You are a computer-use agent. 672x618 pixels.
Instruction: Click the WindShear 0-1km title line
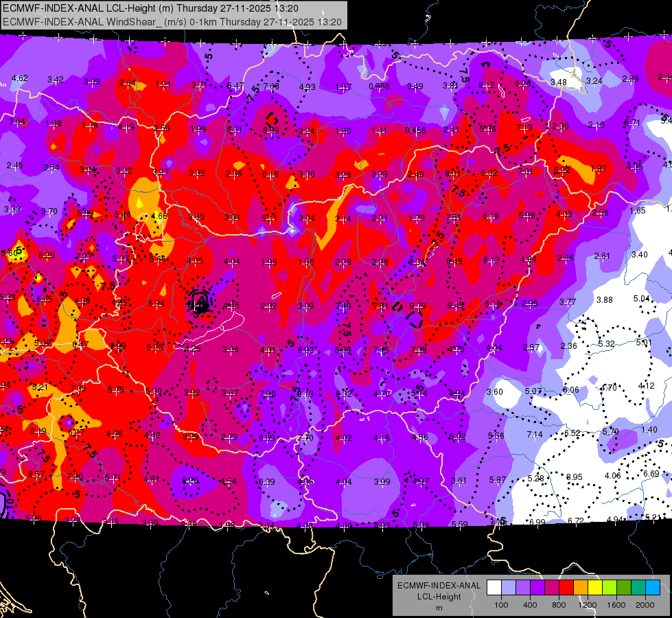[x=172, y=22]
